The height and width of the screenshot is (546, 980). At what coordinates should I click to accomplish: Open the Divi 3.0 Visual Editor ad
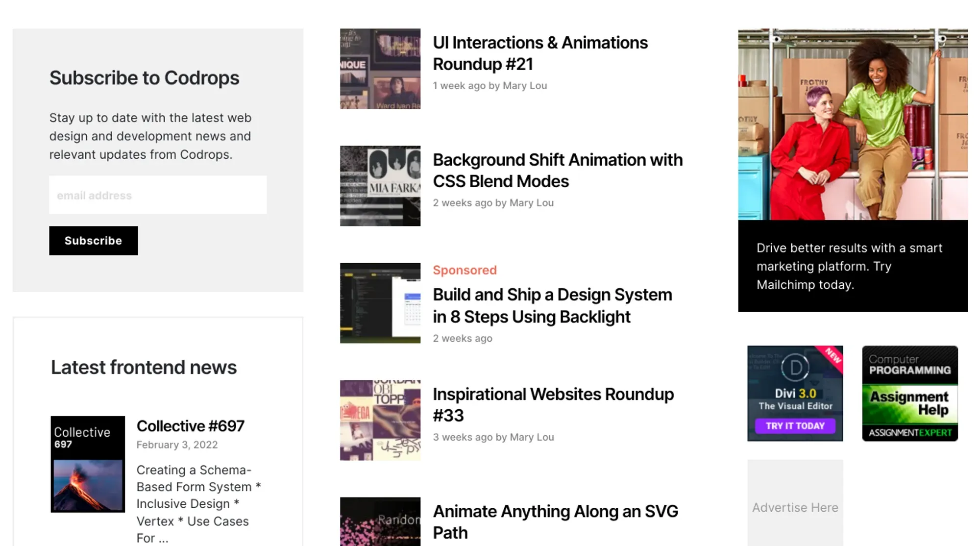pos(795,393)
